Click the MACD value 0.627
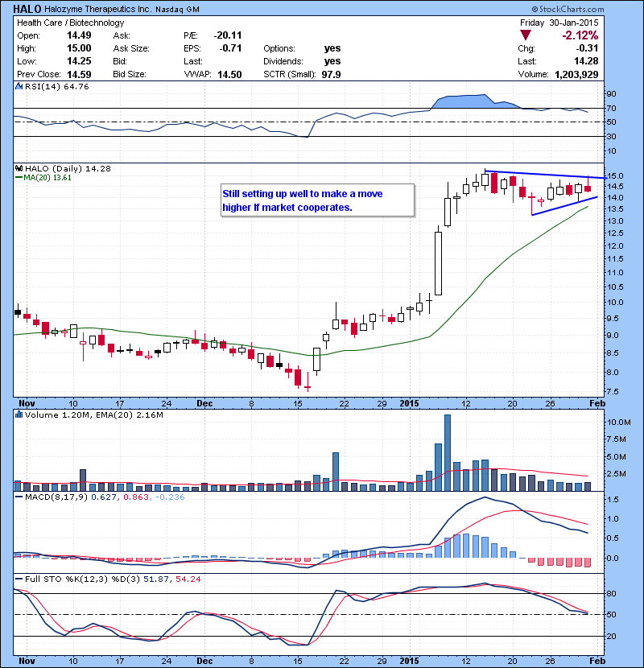Screen dimensions: 644x668 click(104, 497)
